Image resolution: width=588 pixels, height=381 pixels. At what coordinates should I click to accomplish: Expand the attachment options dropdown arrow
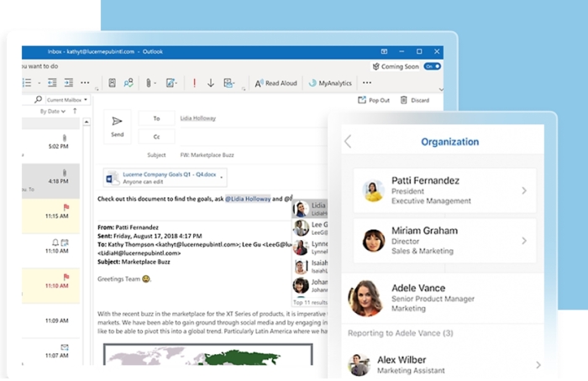[222, 178]
